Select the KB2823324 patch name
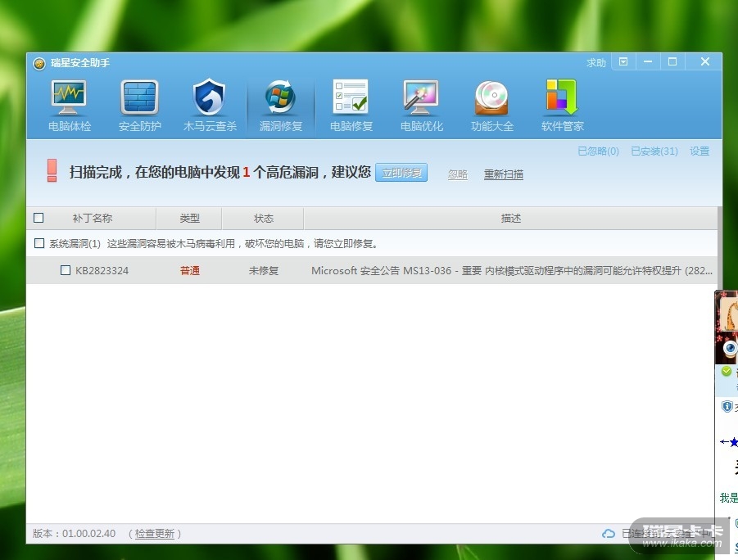738x560 pixels. [x=102, y=271]
